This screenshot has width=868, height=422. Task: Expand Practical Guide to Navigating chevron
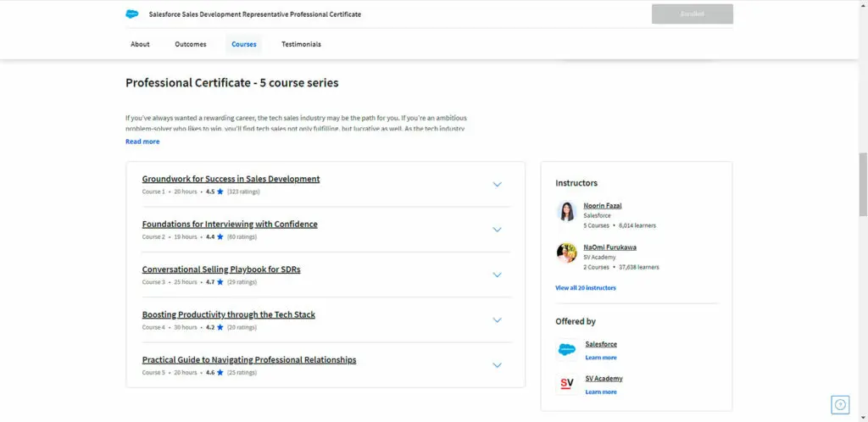497,365
